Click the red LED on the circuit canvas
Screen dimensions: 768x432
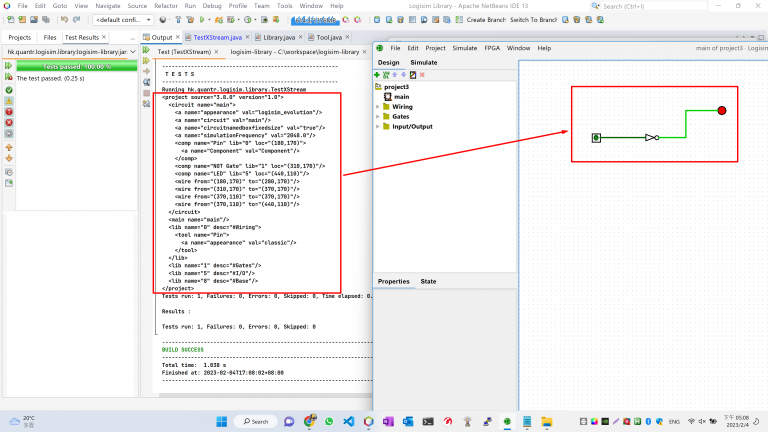pos(721,111)
